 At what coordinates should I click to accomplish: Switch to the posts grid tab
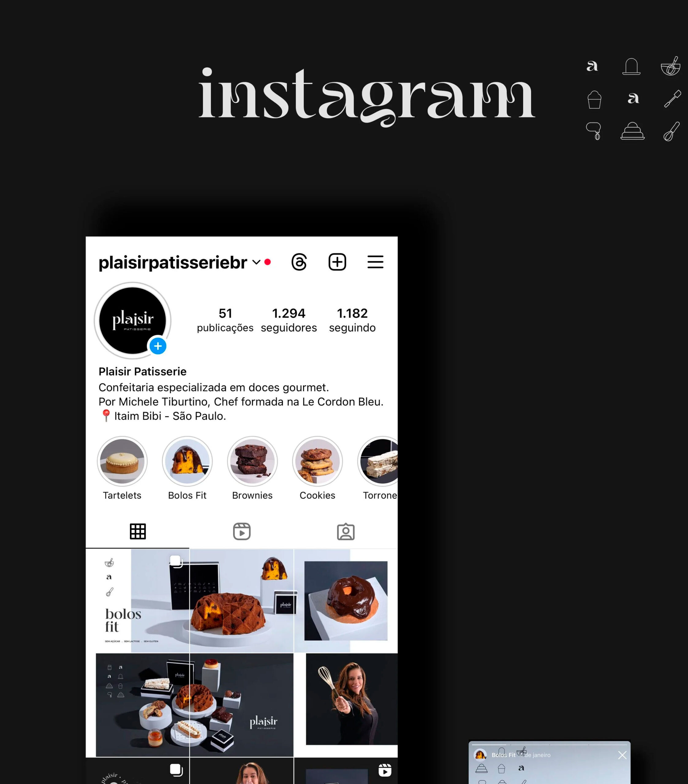click(x=138, y=531)
